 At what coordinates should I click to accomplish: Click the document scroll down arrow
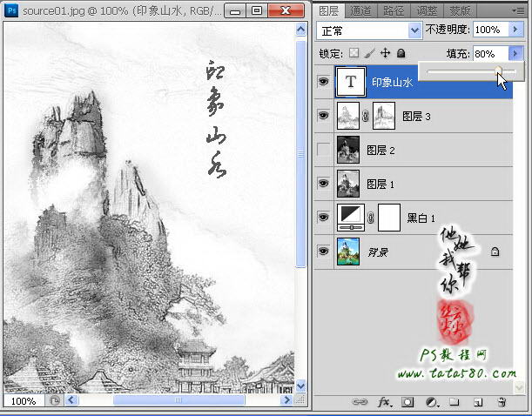pyautogui.click(x=300, y=386)
